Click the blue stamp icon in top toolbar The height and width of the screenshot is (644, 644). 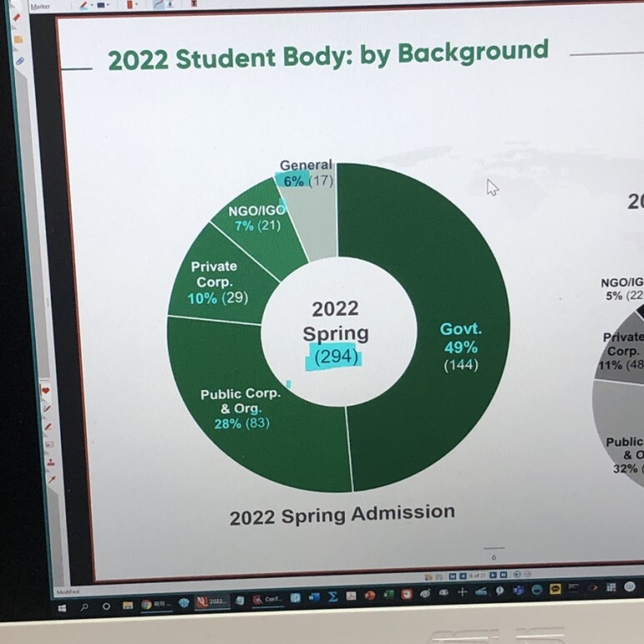click(x=170, y=4)
